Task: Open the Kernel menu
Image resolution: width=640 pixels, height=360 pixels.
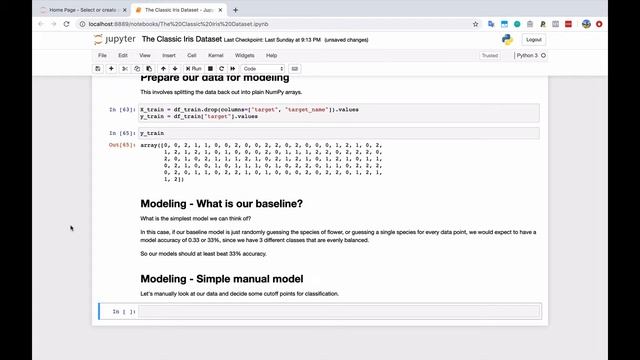Action: point(216,56)
